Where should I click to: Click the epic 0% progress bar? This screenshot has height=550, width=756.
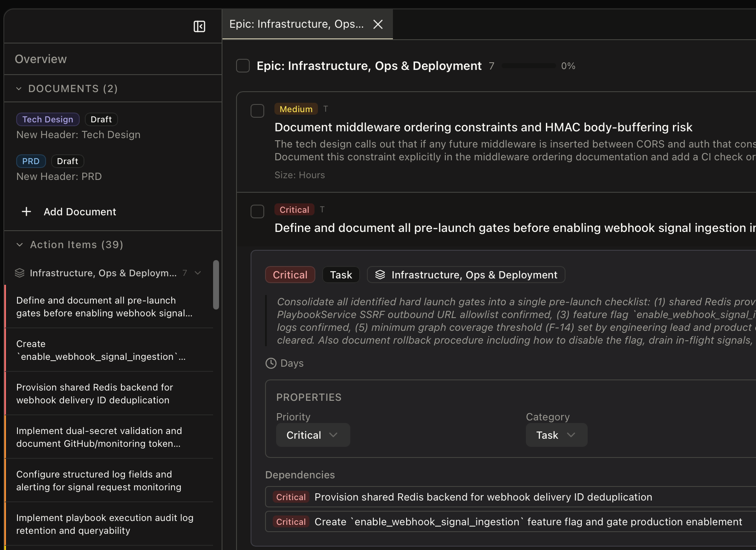(x=529, y=66)
